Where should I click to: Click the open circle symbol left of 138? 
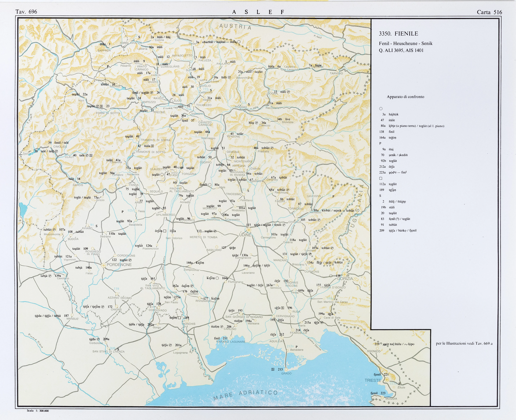coord(331,276)
